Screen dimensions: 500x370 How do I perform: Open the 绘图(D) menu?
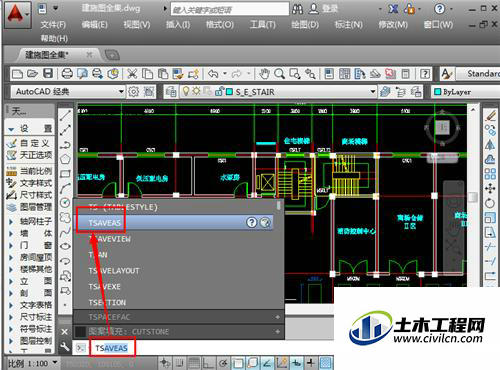pyautogui.click(x=305, y=24)
